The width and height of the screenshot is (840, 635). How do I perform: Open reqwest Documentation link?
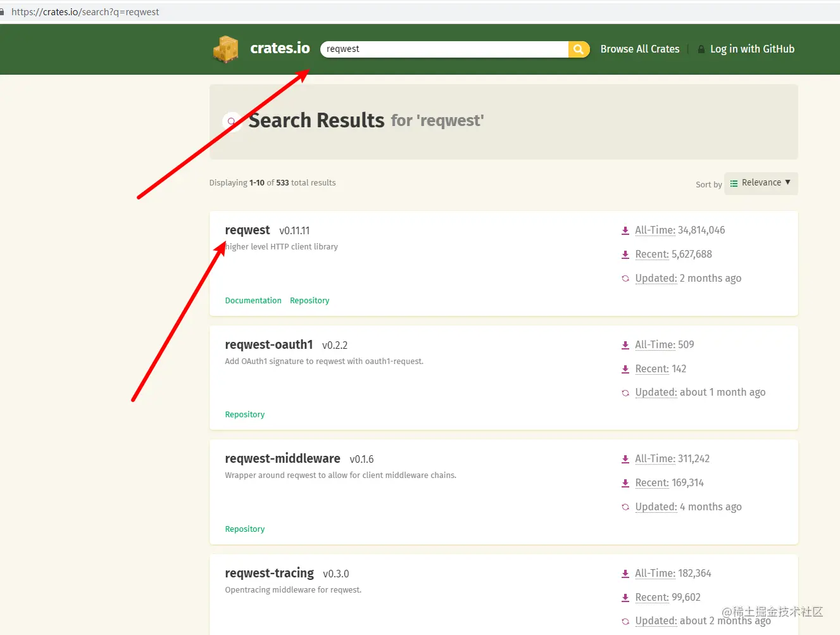click(253, 301)
